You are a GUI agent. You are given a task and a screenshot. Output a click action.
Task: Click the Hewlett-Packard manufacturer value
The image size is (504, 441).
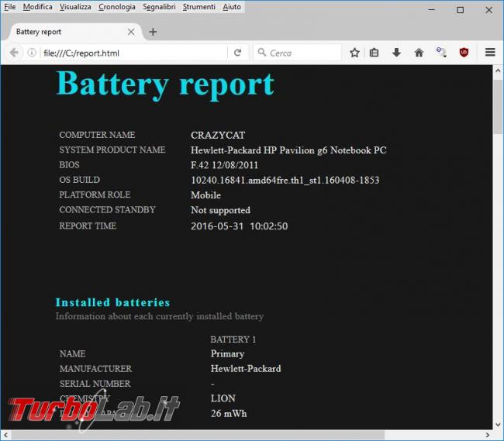[x=246, y=369]
